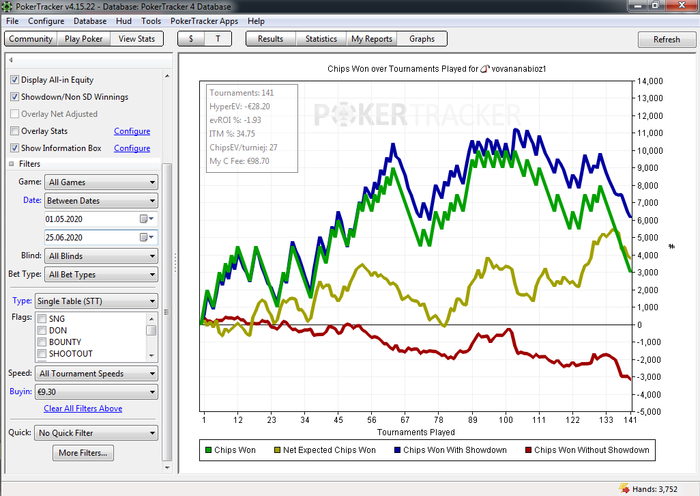The image size is (700, 496).
Task: Collapse the left sidebar arrow at top
Action: [11, 60]
